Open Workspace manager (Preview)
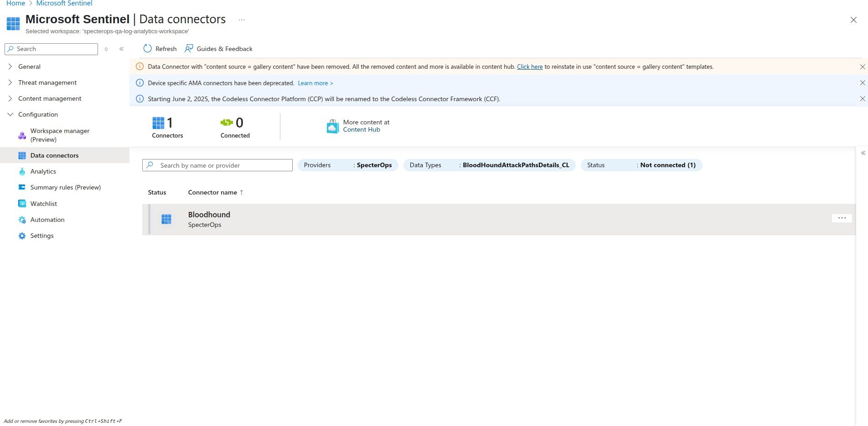 tap(60, 135)
